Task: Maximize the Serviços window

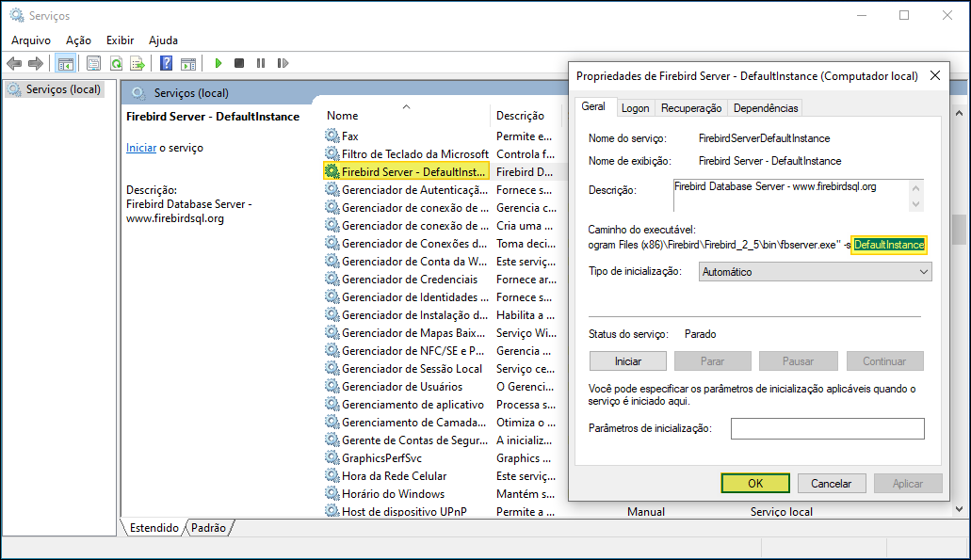Action: coord(904,15)
